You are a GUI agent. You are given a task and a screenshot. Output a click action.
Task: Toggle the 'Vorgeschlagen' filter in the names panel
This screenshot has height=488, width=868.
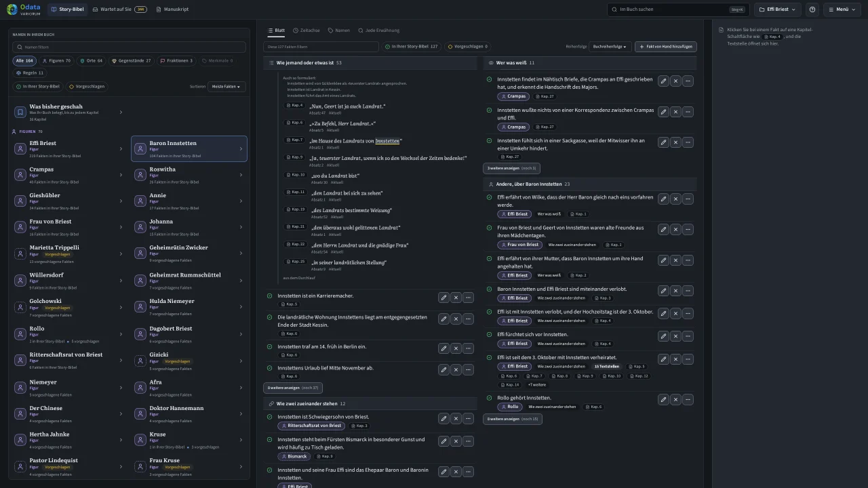coord(87,87)
